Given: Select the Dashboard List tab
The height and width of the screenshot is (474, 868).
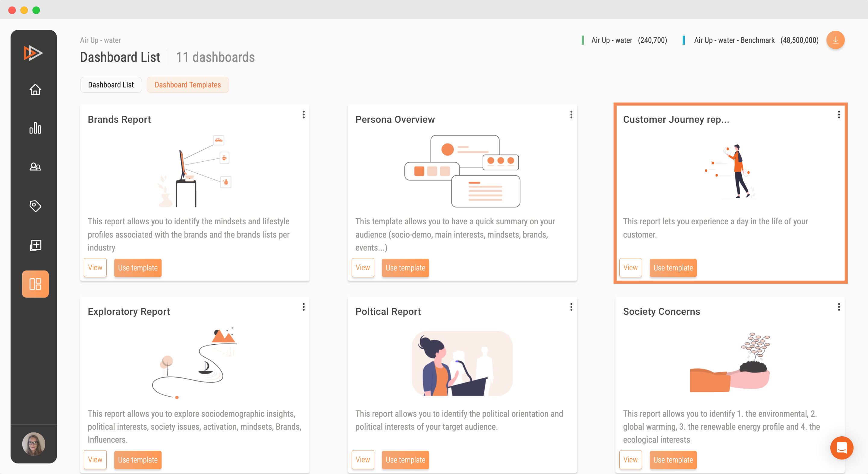Looking at the screenshot, I should pyautogui.click(x=111, y=85).
